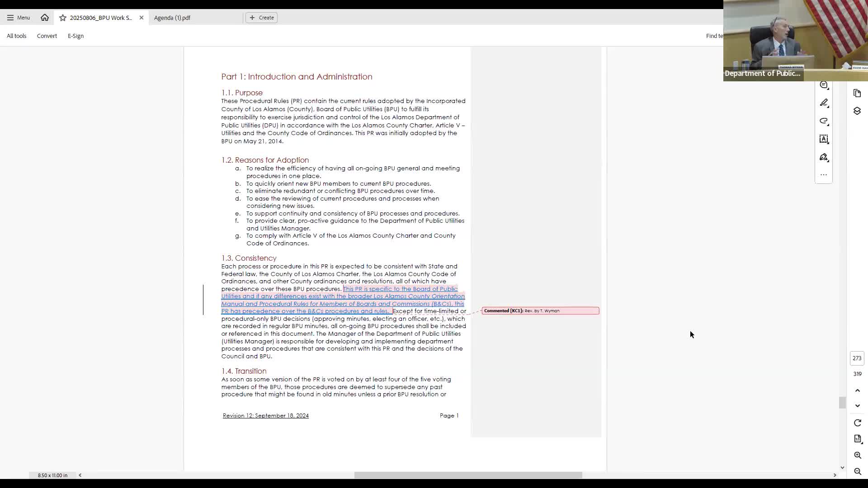Star the current BPU Work Session document
Screen dimensions: 868x488
click(63, 18)
